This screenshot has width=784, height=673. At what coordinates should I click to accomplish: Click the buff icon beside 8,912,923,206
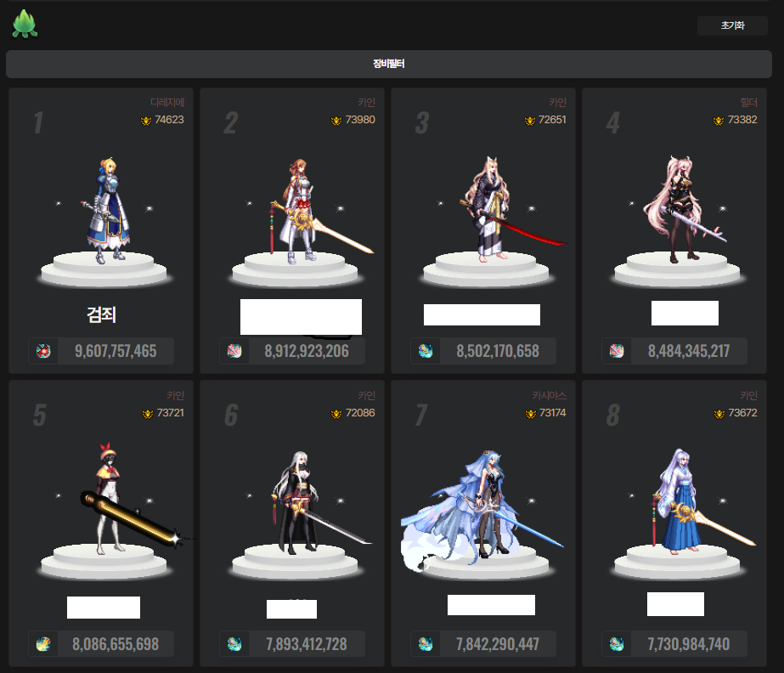pyautogui.click(x=234, y=351)
